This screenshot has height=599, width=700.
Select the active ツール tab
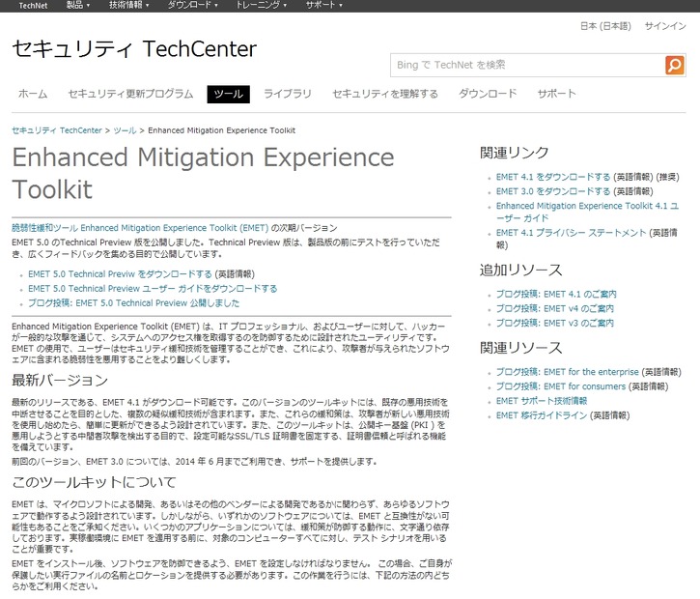pos(228,94)
